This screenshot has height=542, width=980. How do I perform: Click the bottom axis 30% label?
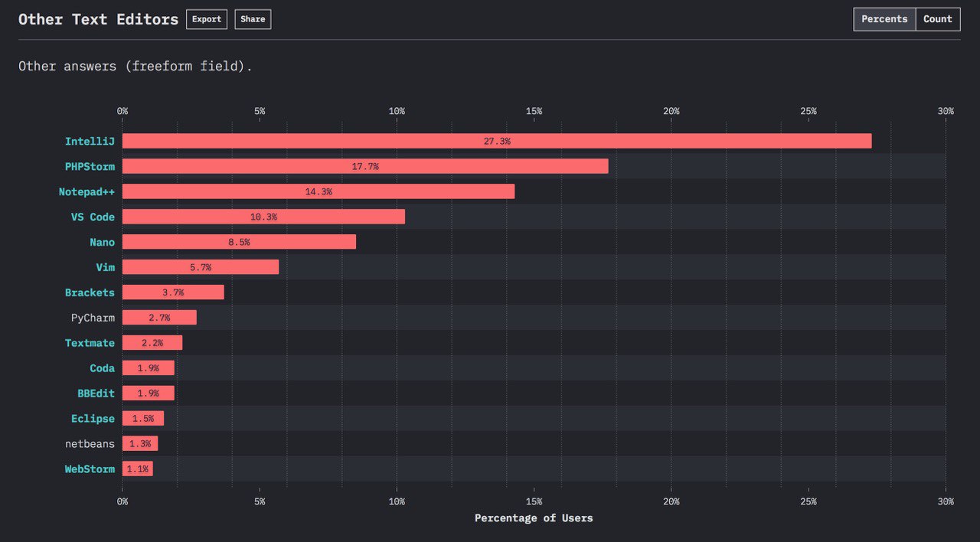click(946, 501)
